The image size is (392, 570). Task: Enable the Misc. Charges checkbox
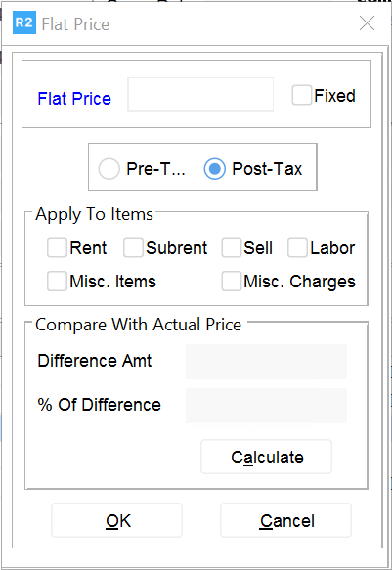pos(232,281)
